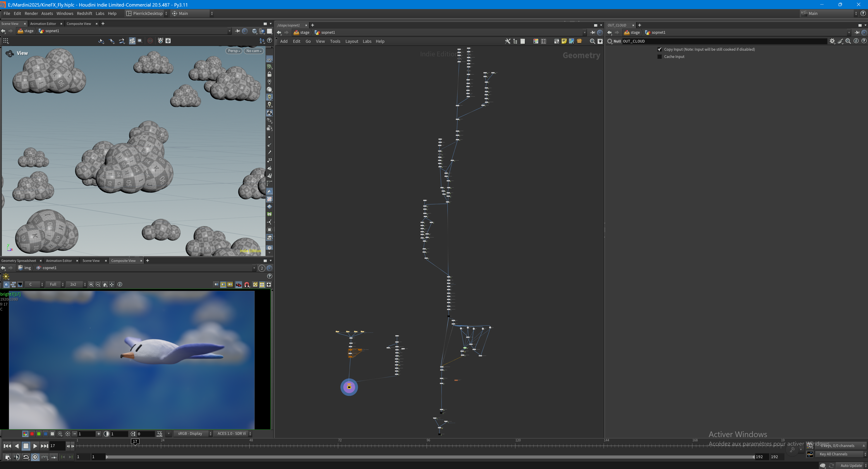
Task: Switch to the Geometry Spreadsheet tab
Action: tap(19, 261)
